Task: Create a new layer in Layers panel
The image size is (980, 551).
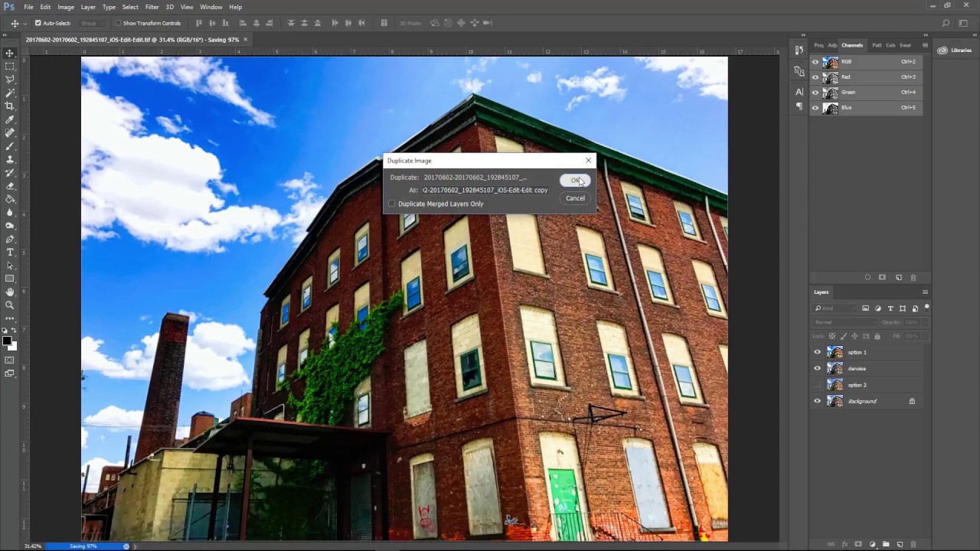Action: coord(900,544)
